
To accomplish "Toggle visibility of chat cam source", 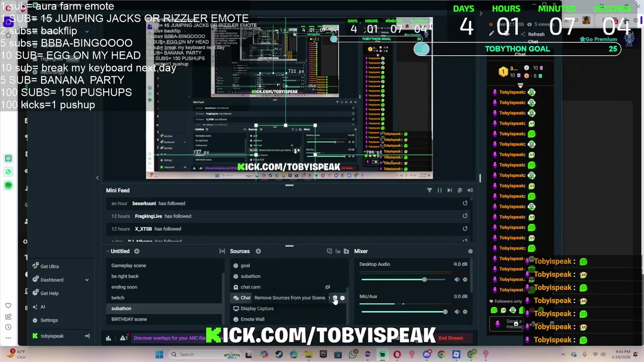I will point(328,287).
